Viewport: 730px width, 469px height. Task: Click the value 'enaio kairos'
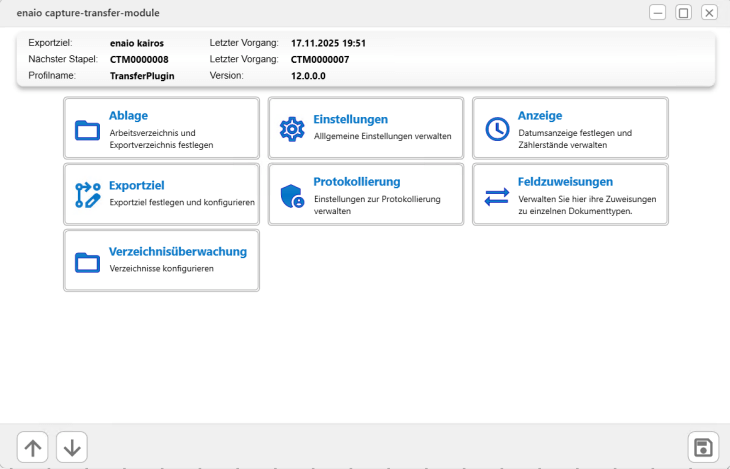pyautogui.click(x=137, y=43)
